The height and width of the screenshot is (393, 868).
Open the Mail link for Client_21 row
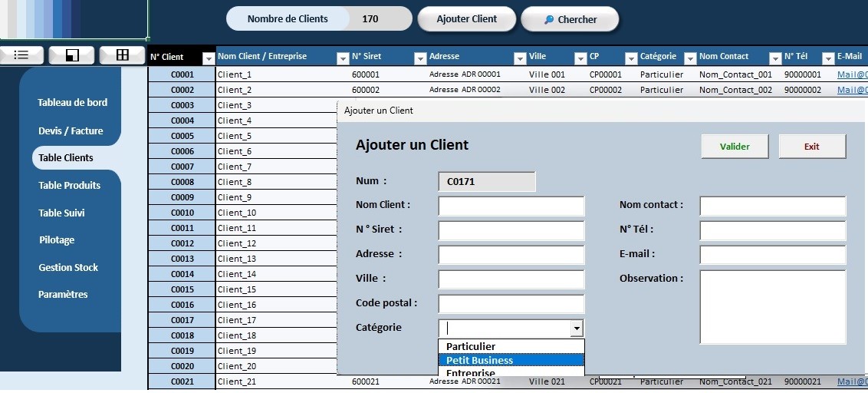click(x=852, y=381)
